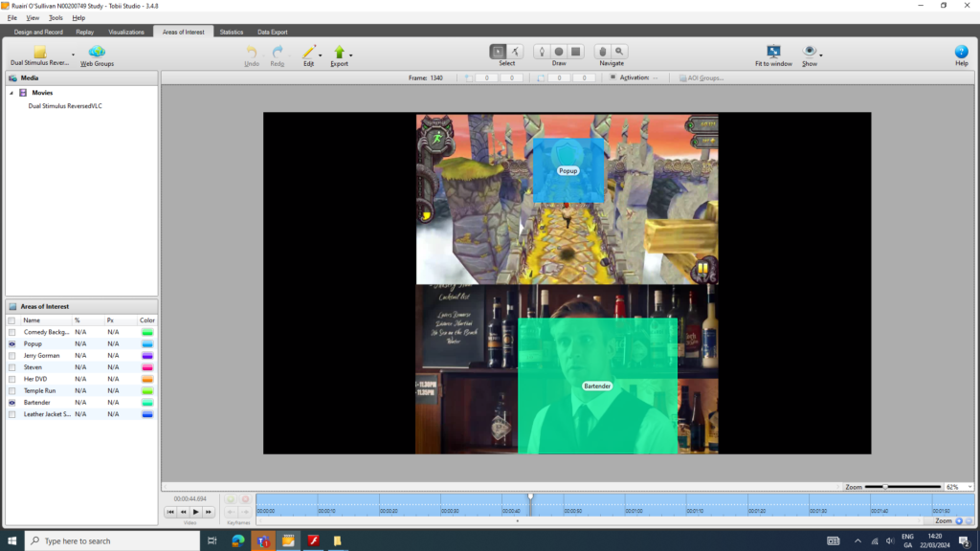Open Help from the toolbar
Screen dimensions: 980x551
tap(961, 52)
